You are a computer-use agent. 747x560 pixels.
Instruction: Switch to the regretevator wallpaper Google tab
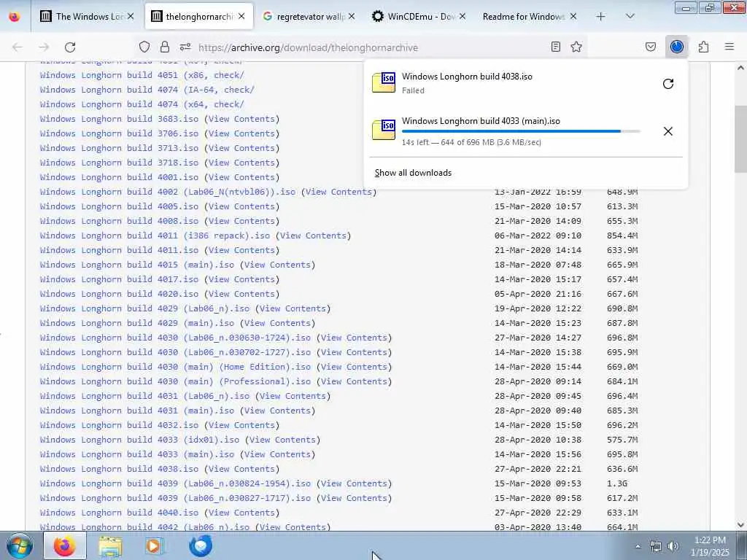click(x=309, y=17)
